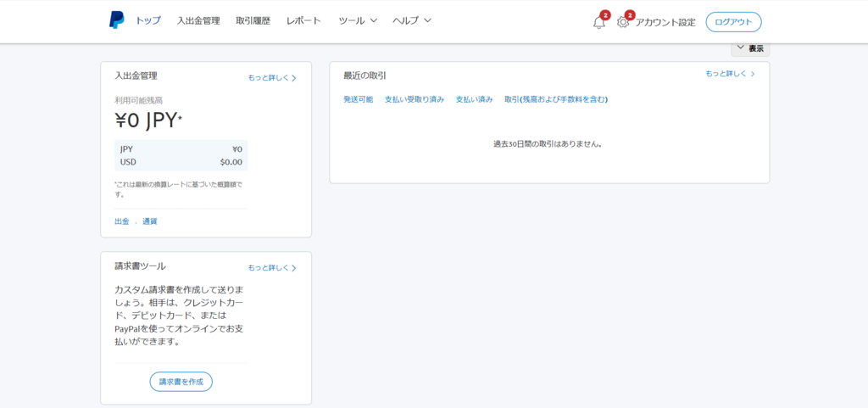Click the 入出金管理 card heading
Image resolution: width=868 pixels, height=408 pixels.
click(136, 75)
